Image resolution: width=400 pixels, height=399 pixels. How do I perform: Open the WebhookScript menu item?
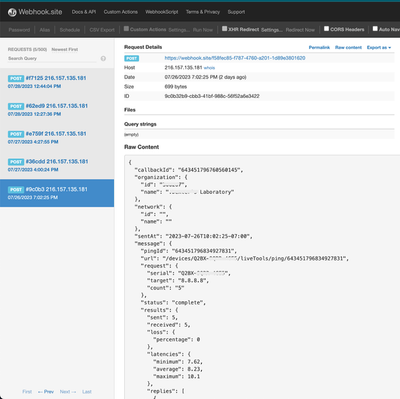tap(162, 12)
